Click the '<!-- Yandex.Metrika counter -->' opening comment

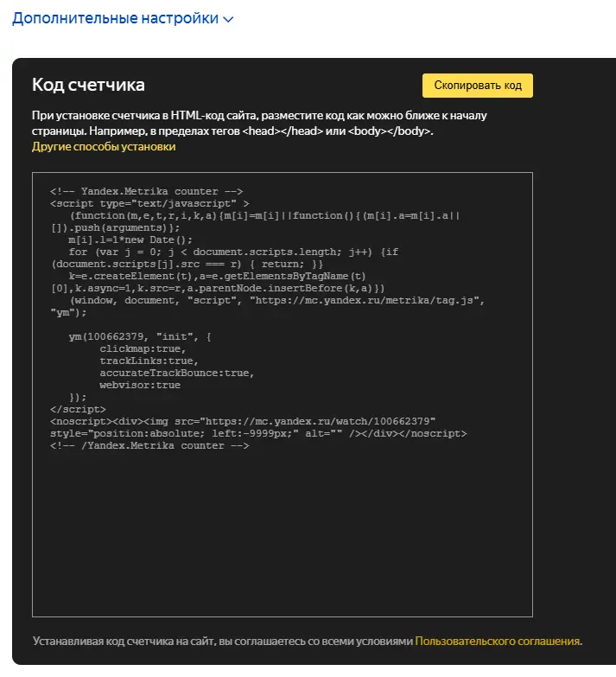click(147, 191)
